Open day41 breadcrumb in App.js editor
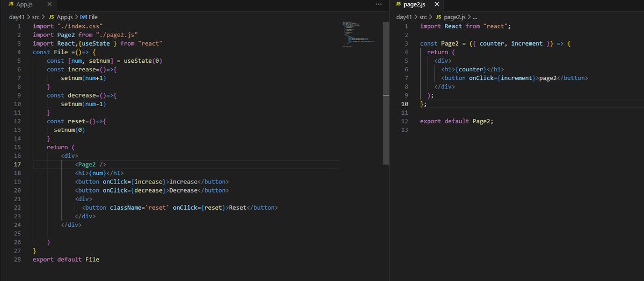Screen dimensions: 644x281 [18, 17]
